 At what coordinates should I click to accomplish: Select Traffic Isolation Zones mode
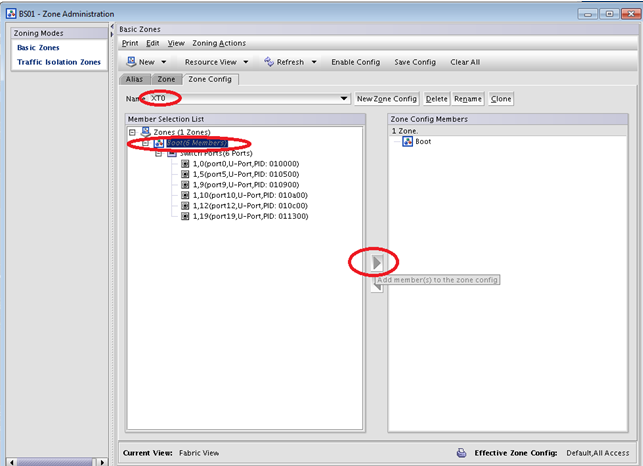[x=59, y=62]
